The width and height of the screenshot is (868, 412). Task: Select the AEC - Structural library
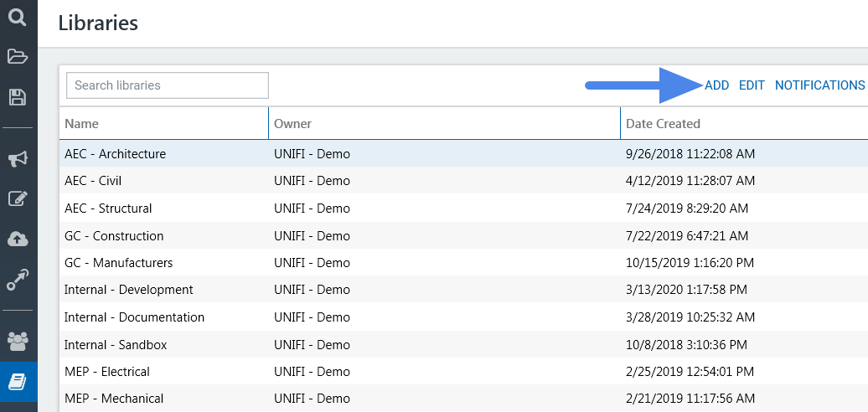tap(108, 209)
